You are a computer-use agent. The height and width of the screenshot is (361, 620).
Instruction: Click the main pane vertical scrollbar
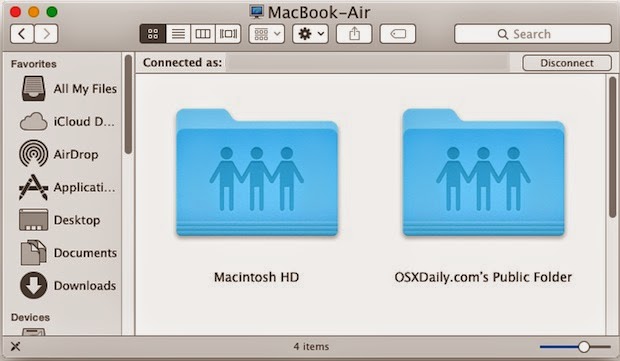click(x=612, y=147)
